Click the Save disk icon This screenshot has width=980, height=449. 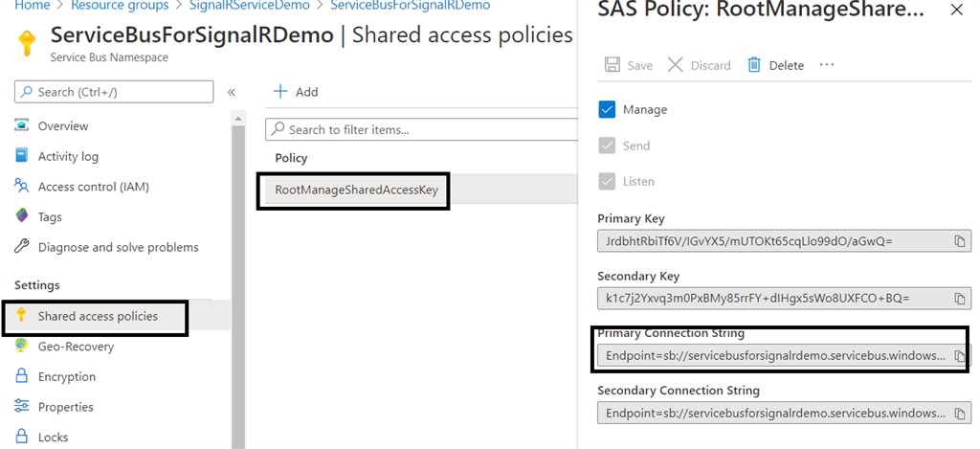612,65
